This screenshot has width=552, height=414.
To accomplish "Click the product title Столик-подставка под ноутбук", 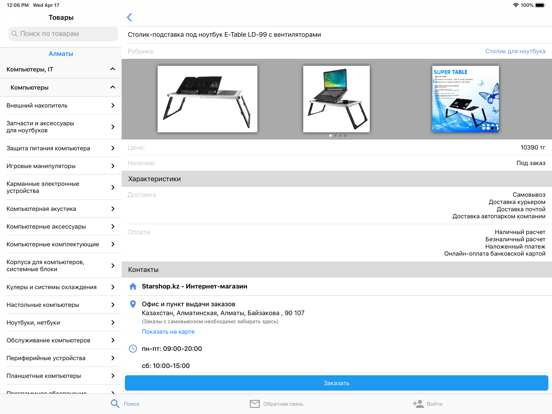I will point(224,34).
